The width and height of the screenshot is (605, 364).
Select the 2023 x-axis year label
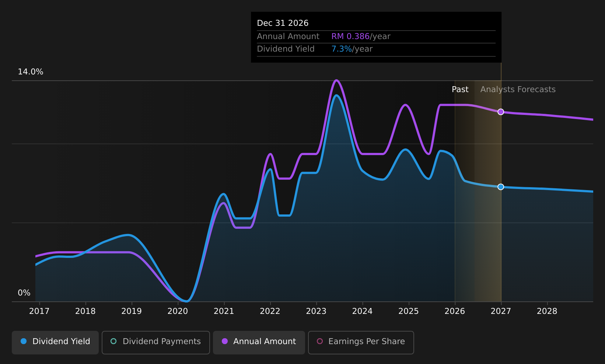(316, 311)
